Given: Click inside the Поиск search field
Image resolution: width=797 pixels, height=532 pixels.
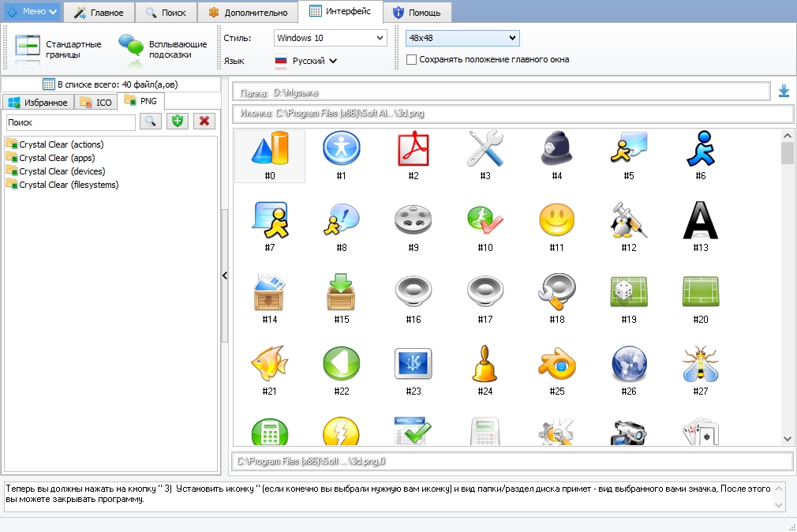Looking at the screenshot, I should tap(71, 122).
